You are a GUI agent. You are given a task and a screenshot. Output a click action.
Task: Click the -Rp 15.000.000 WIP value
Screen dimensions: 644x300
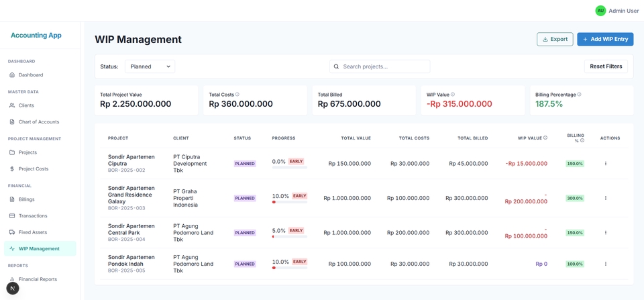526,164
